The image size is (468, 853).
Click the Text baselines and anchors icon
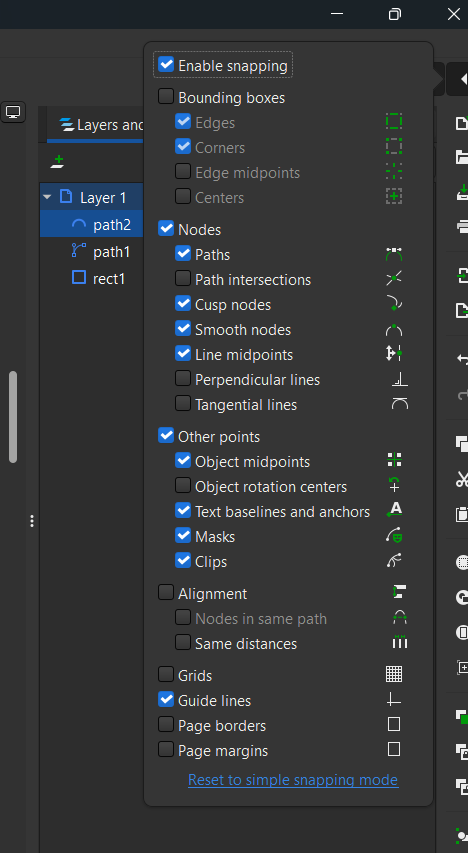[x=394, y=510]
